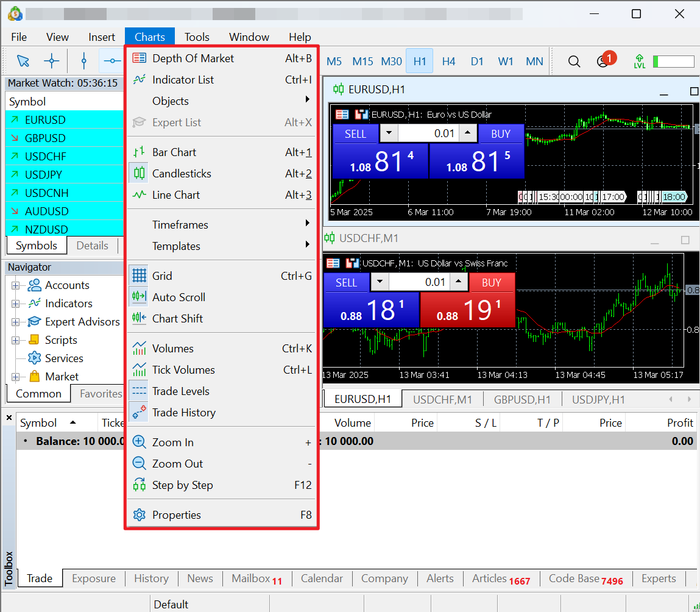Open the Indicator List entry

pos(183,80)
